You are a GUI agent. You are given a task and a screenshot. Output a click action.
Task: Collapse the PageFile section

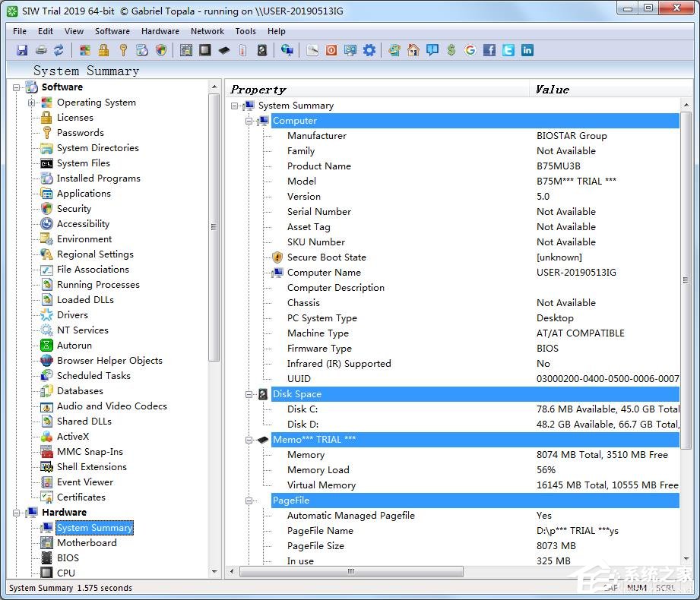pyautogui.click(x=249, y=501)
